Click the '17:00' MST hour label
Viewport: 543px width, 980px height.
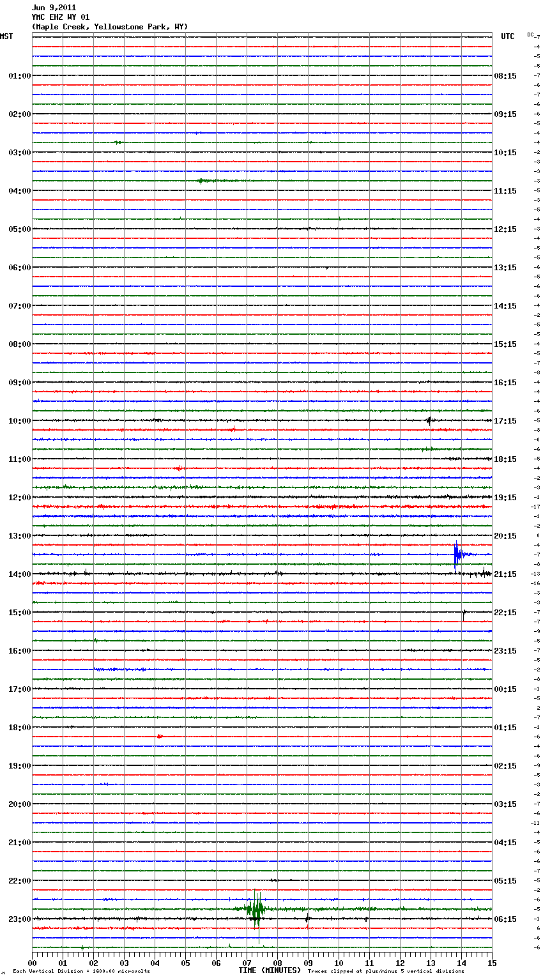[20, 689]
